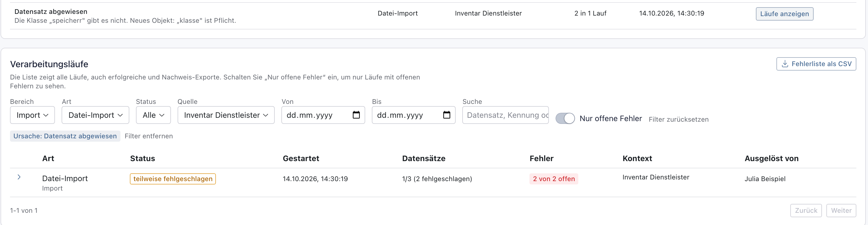The image size is (868, 225).
Task: Click the Status column header in the table
Action: 143,159
